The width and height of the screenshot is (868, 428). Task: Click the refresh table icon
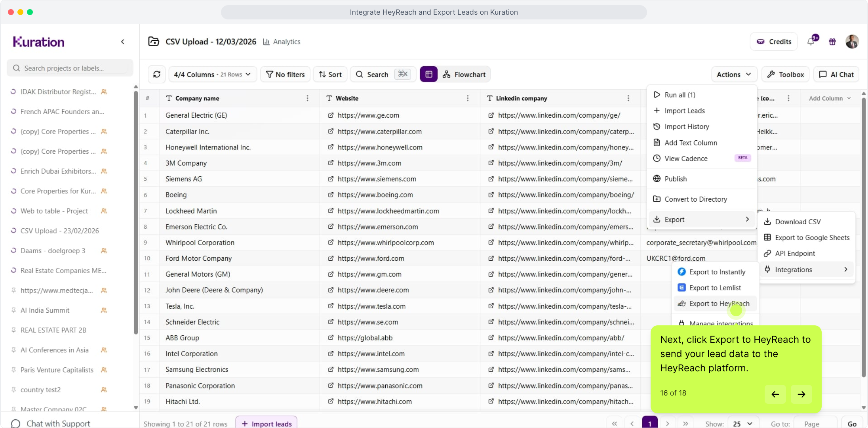[x=157, y=74]
